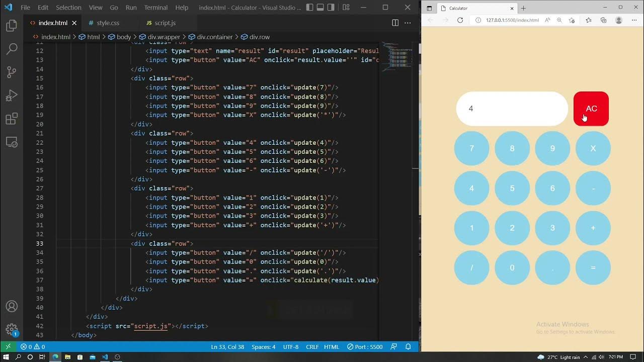Open the Edge Settings and more menu
The image size is (644, 362).
click(x=634, y=20)
